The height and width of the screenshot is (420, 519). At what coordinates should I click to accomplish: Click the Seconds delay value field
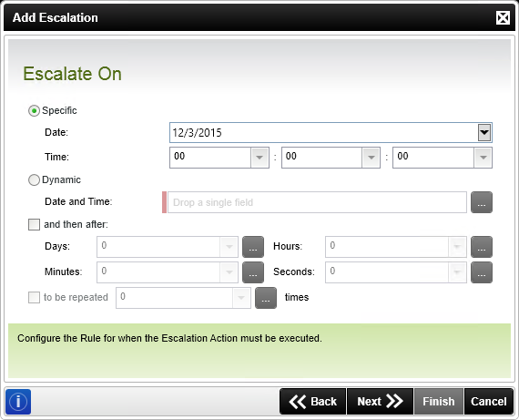(x=387, y=272)
